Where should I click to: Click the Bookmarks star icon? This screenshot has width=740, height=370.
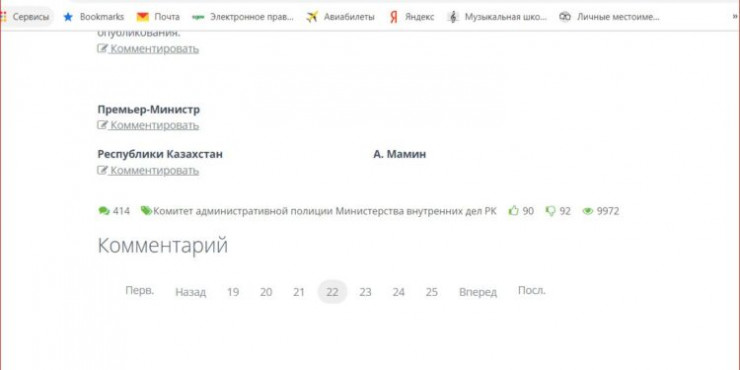[x=68, y=17]
